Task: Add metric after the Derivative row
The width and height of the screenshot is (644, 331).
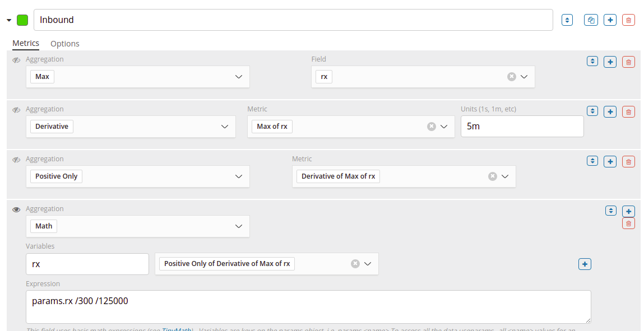Action: point(610,112)
